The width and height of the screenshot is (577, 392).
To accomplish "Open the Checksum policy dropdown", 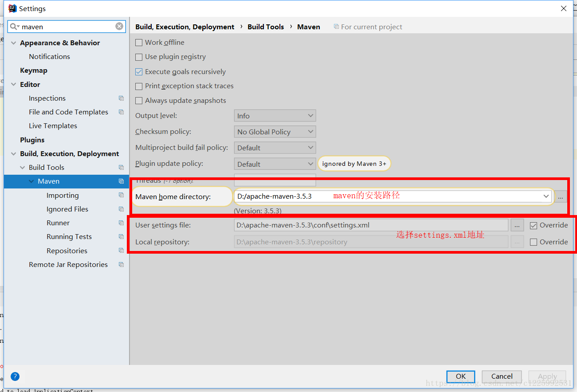I will 275,131.
